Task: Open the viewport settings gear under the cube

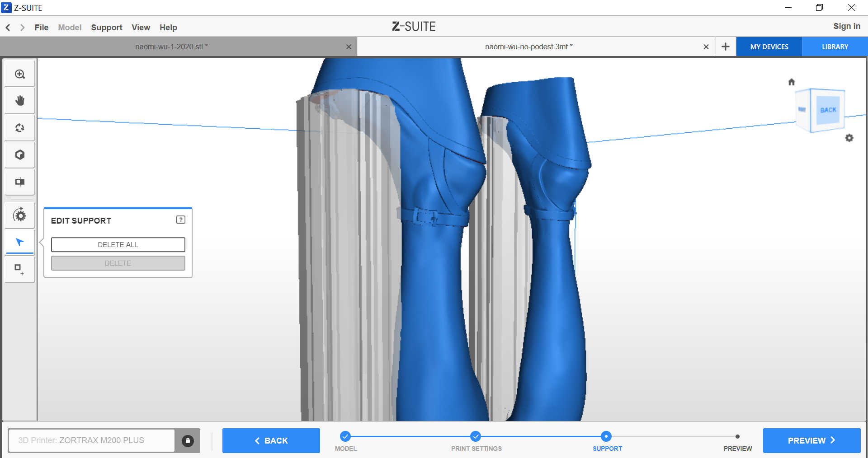Action: click(x=850, y=138)
